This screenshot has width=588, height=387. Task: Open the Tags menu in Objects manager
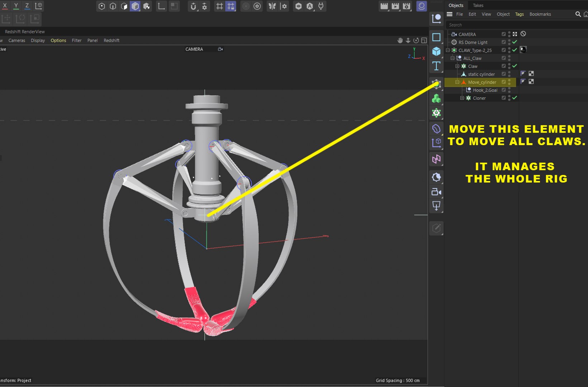(519, 14)
